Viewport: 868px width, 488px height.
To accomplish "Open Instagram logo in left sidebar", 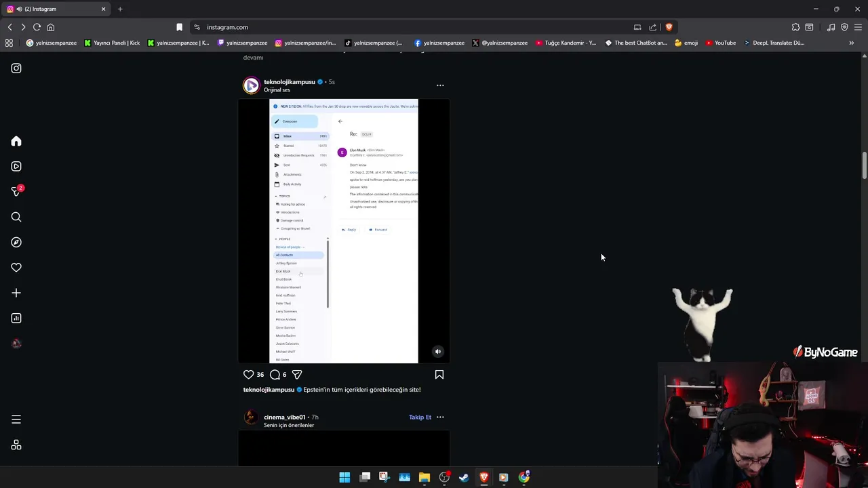I will (16, 68).
